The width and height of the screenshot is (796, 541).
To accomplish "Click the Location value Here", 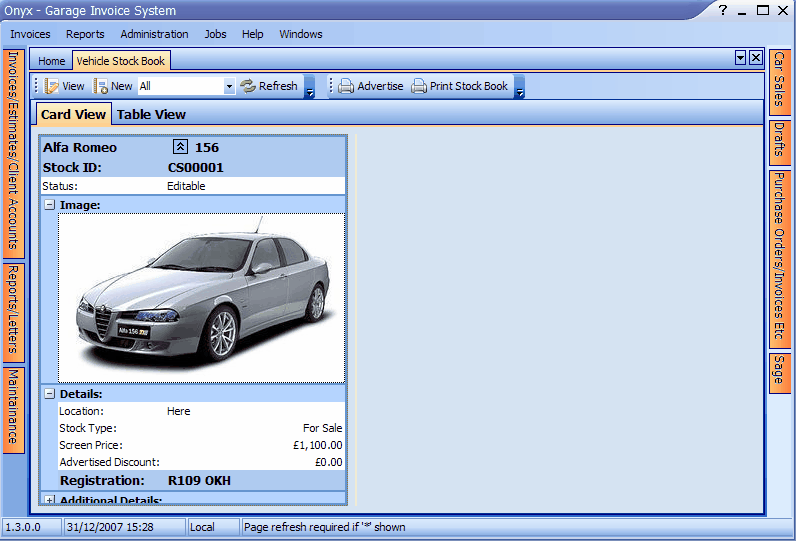I will tap(179, 411).
